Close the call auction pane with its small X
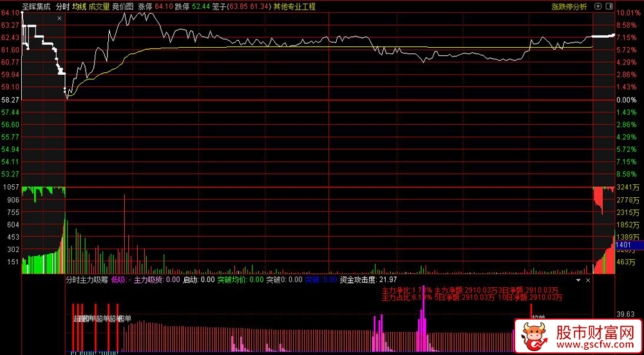Image resolution: width=644 pixels, height=355 pixels. click(59, 18)
